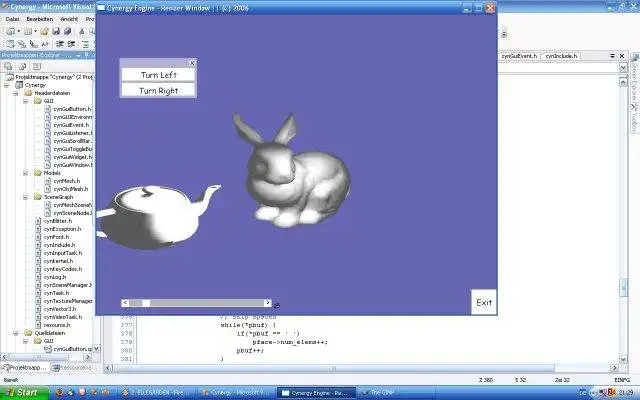Collapse the GUI folder under Quelldateien

click(x=26, y=341)
